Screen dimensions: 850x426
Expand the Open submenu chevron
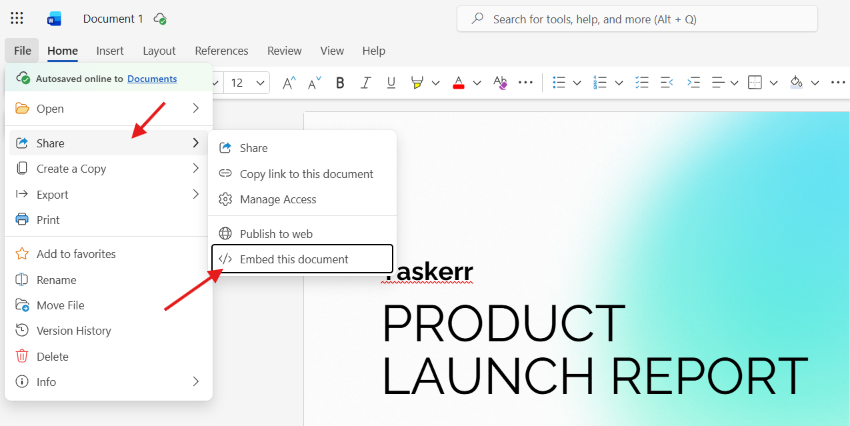click(196, 109)
